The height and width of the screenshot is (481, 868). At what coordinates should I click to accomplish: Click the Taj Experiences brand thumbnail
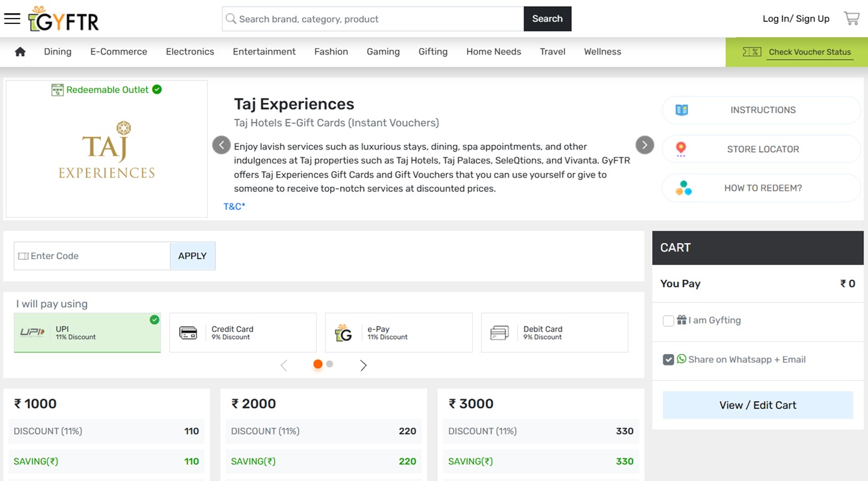107,149
